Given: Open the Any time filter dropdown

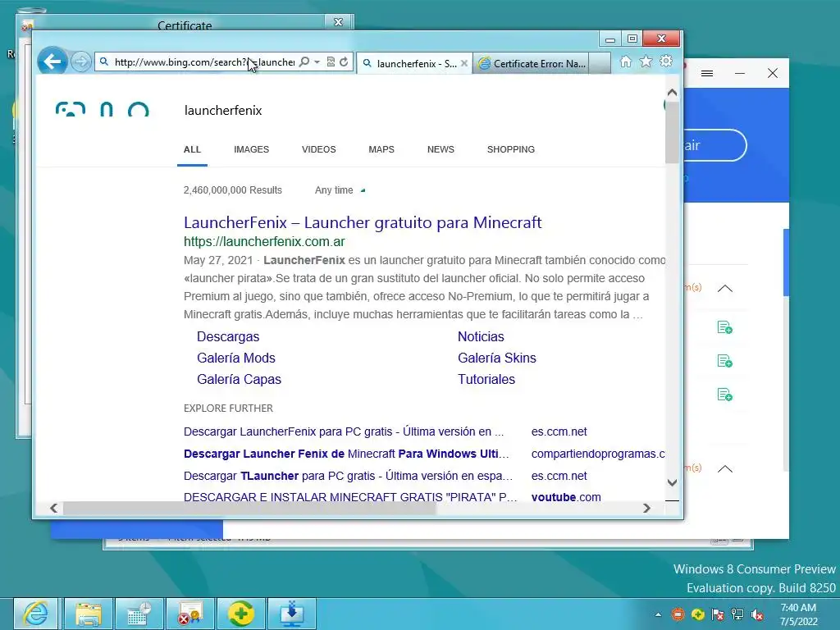Looking at the screenshot, I should (x=340, y=190).
